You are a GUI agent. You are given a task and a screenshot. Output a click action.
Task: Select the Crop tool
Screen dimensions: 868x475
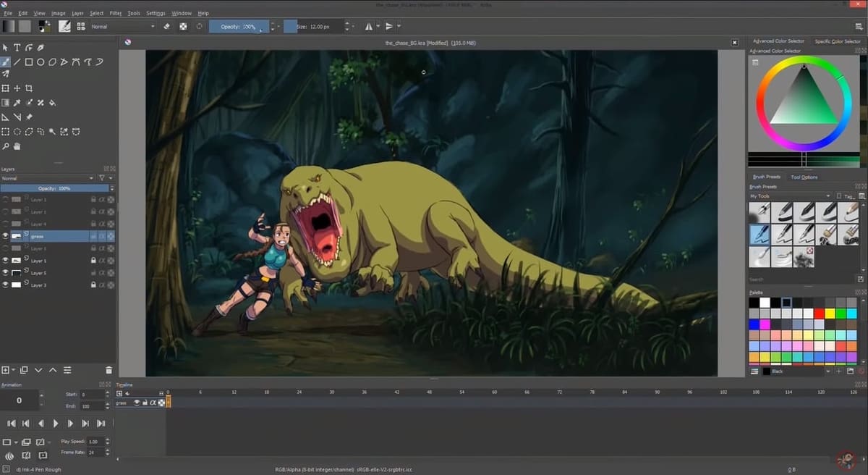30,88
